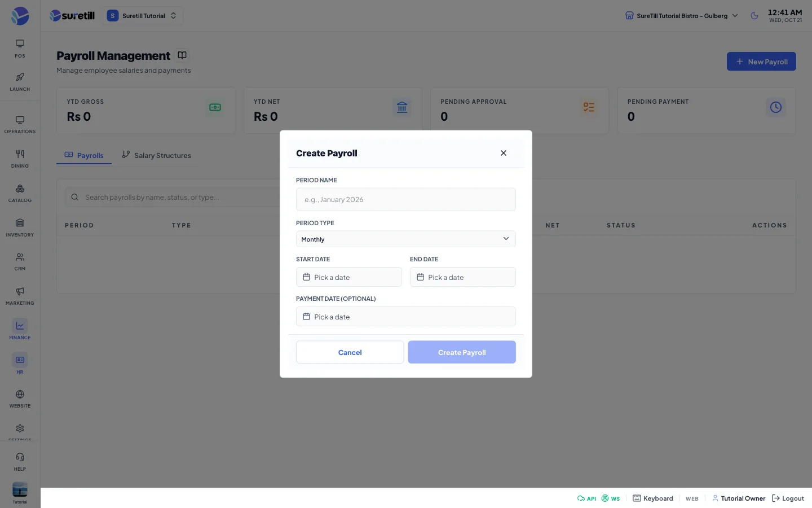Click the Logout link
The image size is (812, 508).
click(x=788, y=498)
